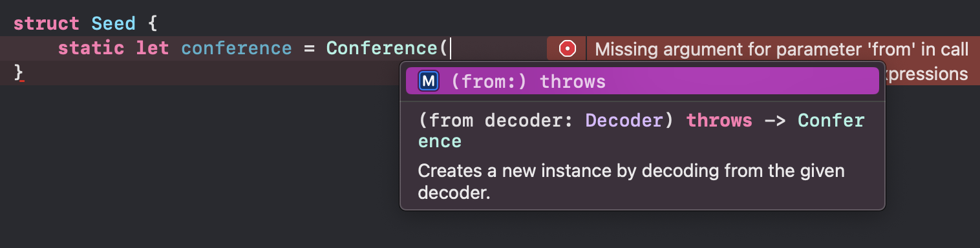Click the "->" return arrow in the signature
980x248 pixels.
click(775, 121)
